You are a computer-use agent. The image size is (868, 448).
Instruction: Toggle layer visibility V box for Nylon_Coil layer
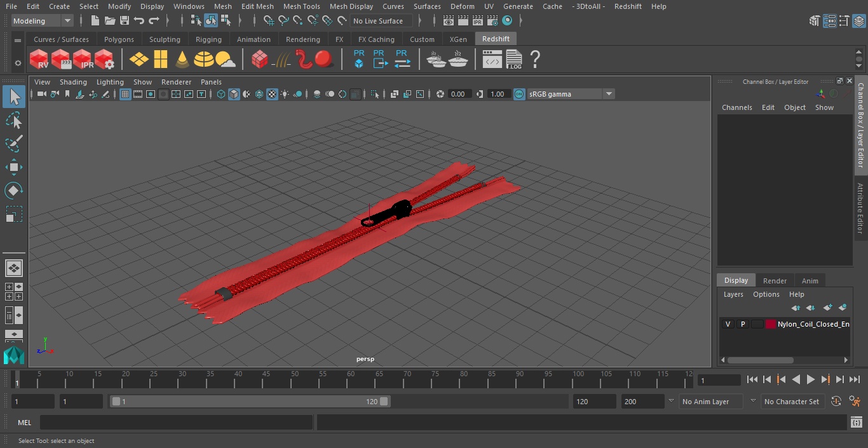pos(728,324)
